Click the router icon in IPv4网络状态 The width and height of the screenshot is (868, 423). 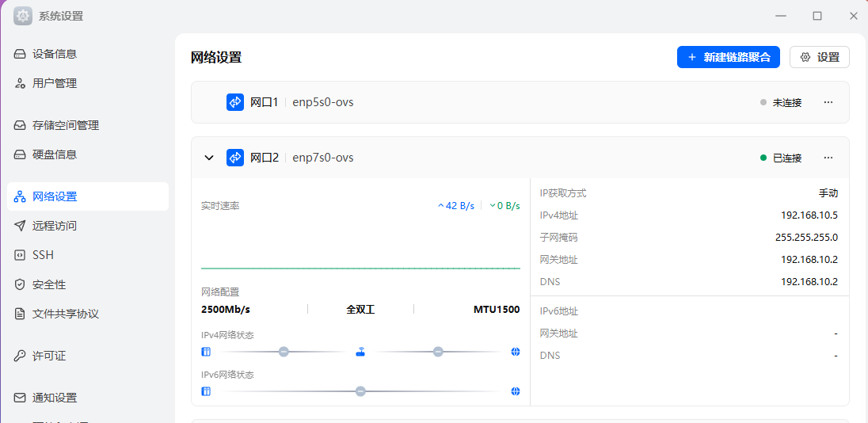tap(360, 352)
